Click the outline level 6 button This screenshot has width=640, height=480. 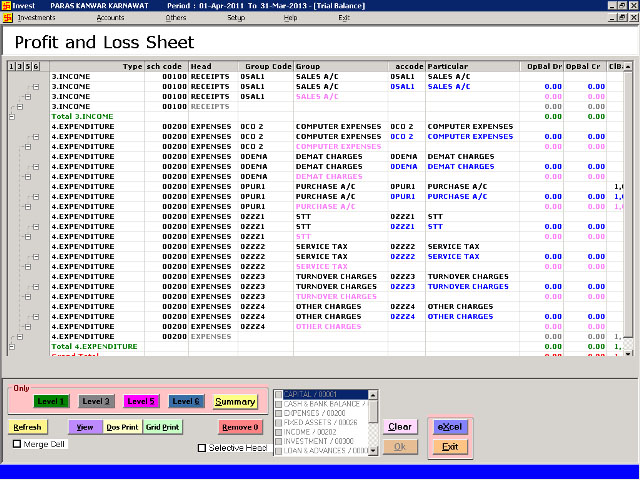[x=37, y=67]
